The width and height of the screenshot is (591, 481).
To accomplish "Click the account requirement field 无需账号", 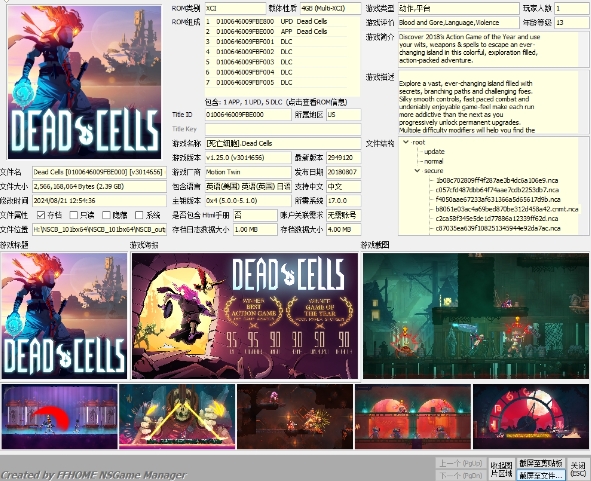I will tap(344, 215).
